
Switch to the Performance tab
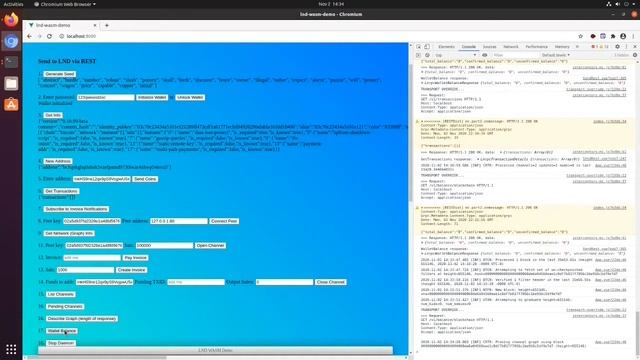coord(536,47)
